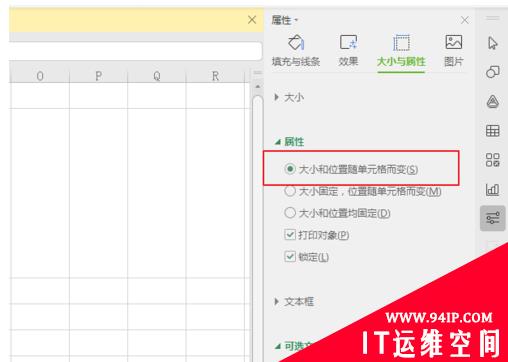This screenshot has height=362, width=508.
Task: Open the 图片 tab
Action: click(x=454, y=51)
